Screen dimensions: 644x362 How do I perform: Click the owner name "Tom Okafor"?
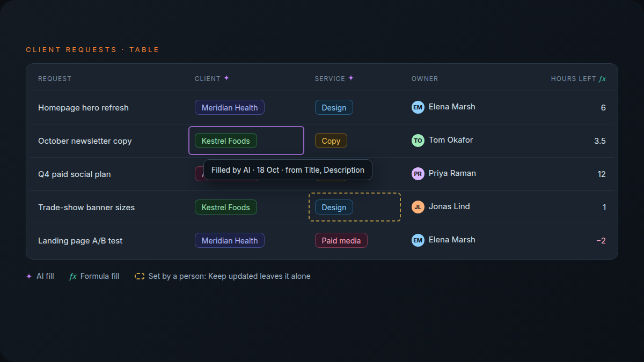coord(451,140)
